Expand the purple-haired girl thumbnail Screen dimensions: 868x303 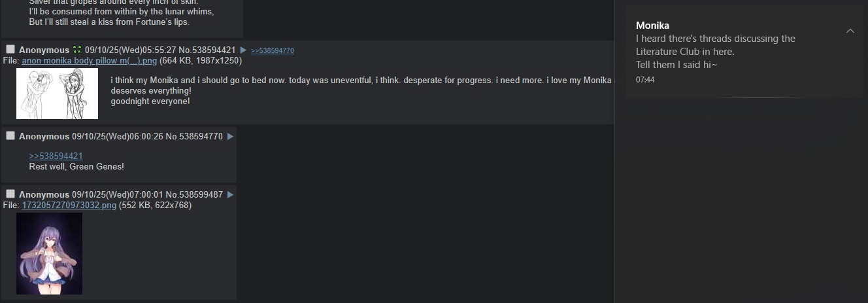pyautogui.click(x=49, y=253)
